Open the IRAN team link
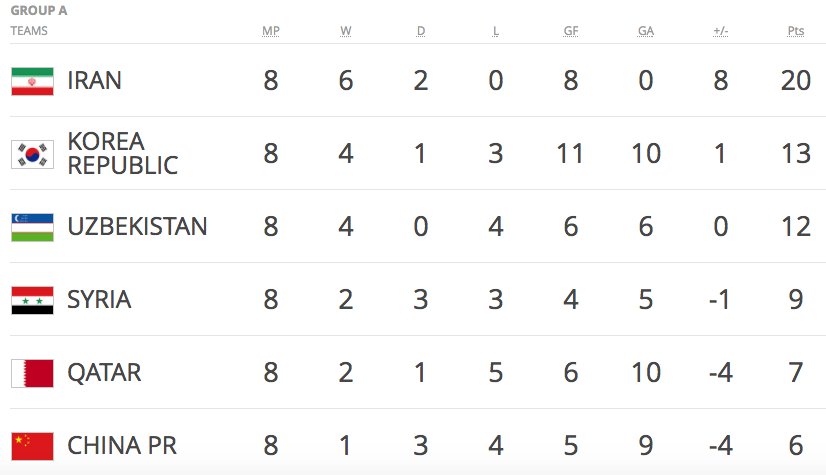Viewport: 826px width, 475px height. (94, 81)
